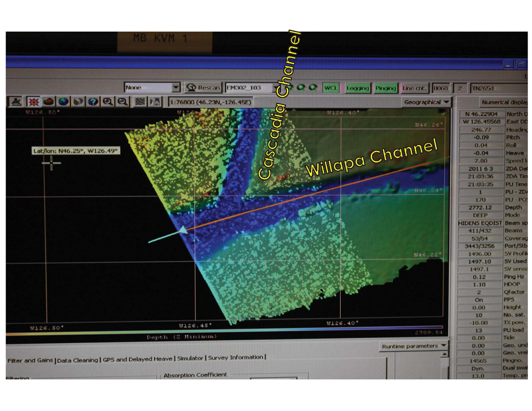Click the cyan ship position arrow on the map
The image size is (532, 411).
[183, 230]
